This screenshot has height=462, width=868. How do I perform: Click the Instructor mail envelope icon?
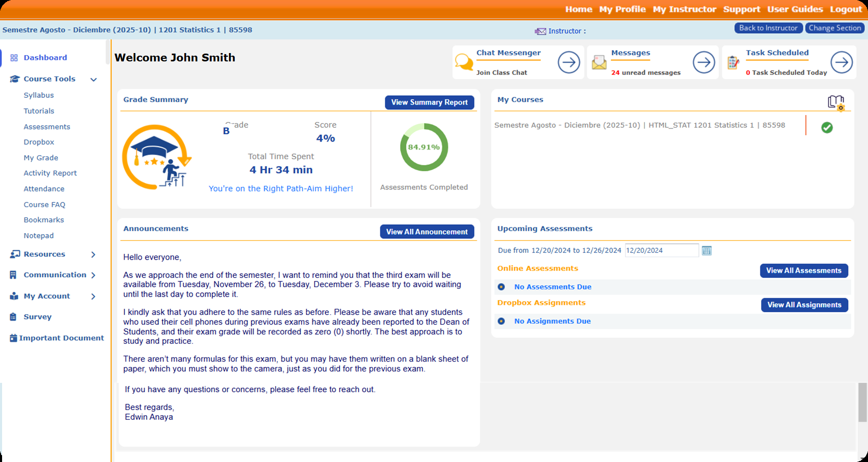tap(540, 31)
